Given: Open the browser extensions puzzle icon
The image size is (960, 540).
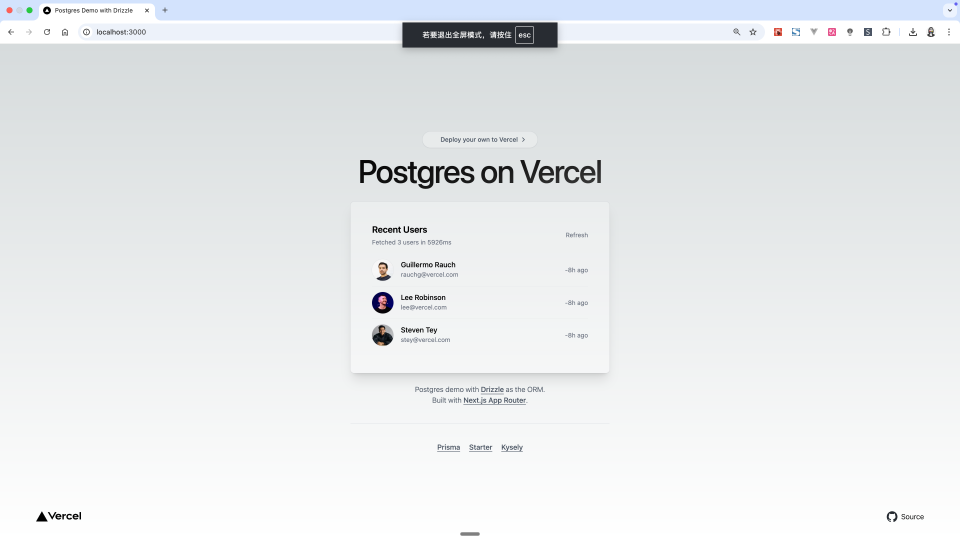Looking at the screenshot, I should pyautogui.click(x=886, y=32).
